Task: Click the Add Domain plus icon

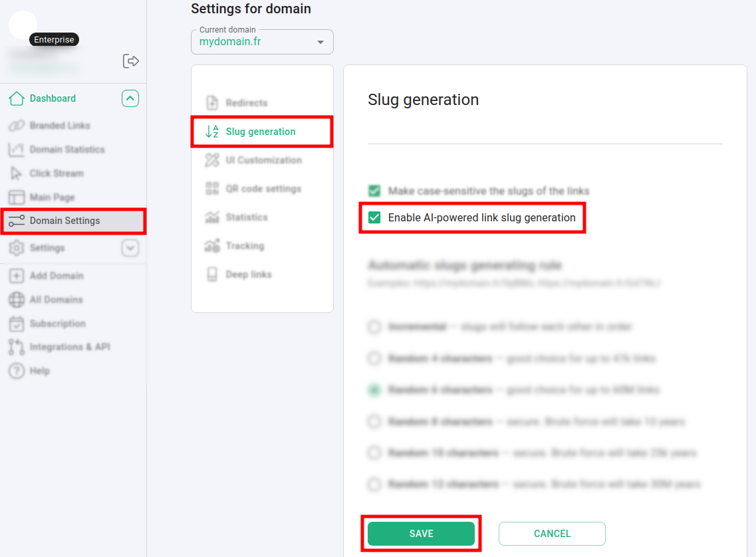Action: pos(17,276)
